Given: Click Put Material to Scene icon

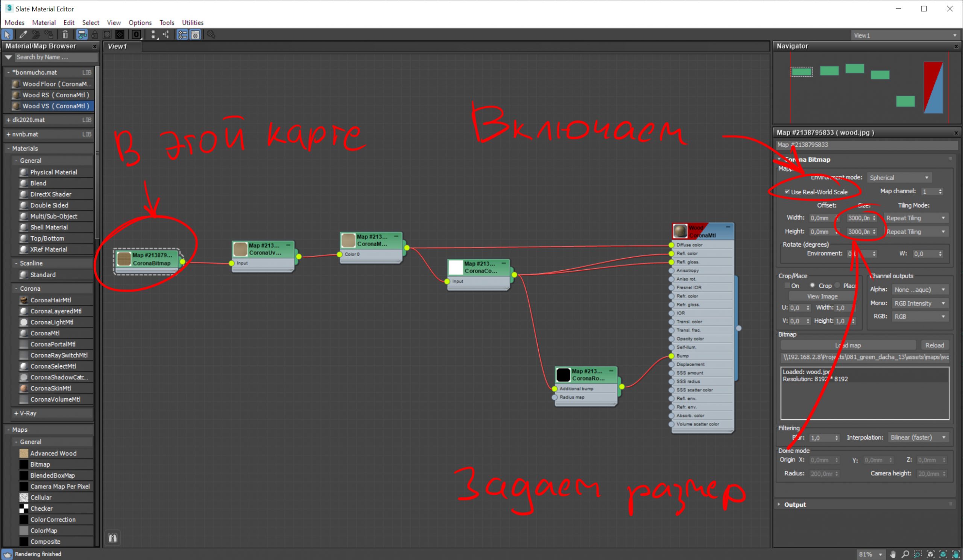Looking at the screenshot, I should coord(36,35).
